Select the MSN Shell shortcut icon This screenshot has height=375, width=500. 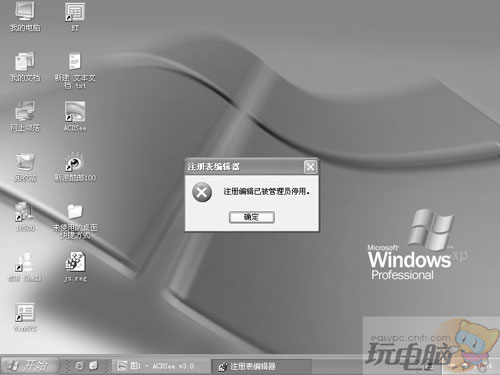pyautogui.click(x=25, y=267)
